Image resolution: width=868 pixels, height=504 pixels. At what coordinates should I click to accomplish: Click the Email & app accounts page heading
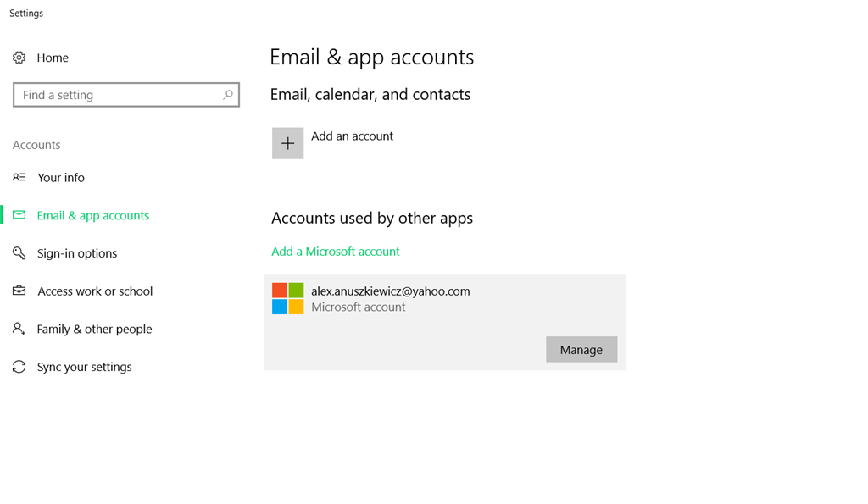point(371,58)
